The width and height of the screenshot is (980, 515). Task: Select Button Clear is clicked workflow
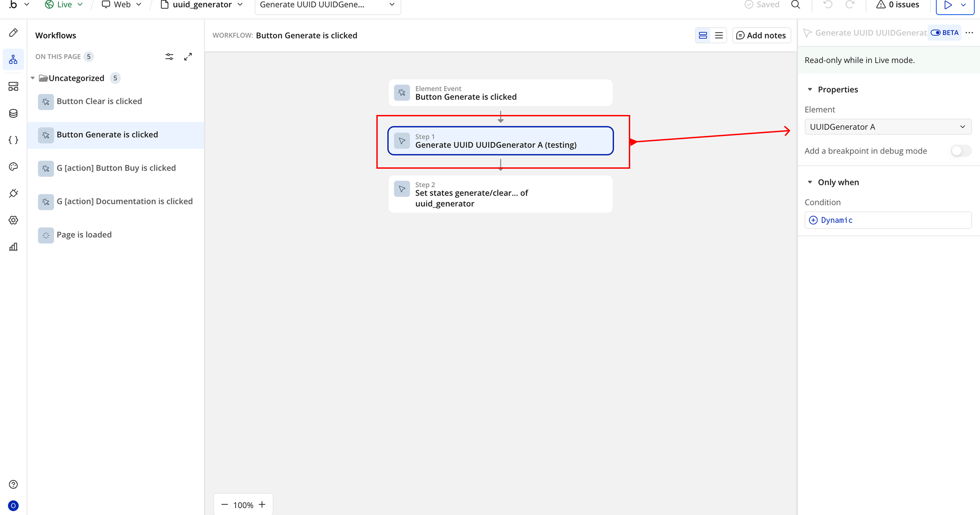click(x=99, y=101)
